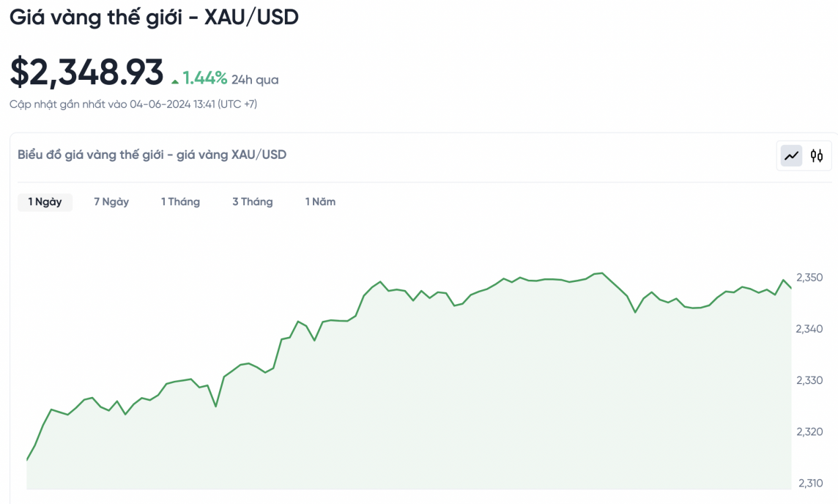The image size is (838, 504).
Task: Click the green up-arrow triangle indicator
Action: click(x=175, y=81)
